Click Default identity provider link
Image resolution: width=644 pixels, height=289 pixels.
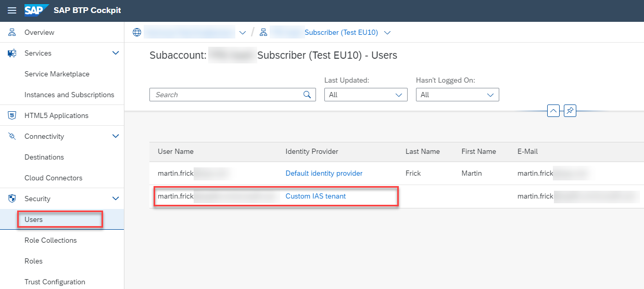pyautogui.click(x=324, y=173)
